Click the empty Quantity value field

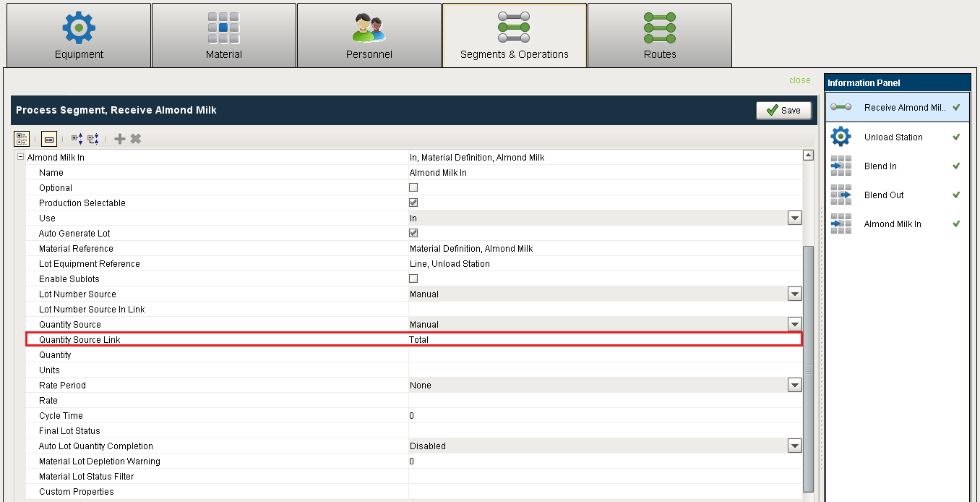click(605, 355)
